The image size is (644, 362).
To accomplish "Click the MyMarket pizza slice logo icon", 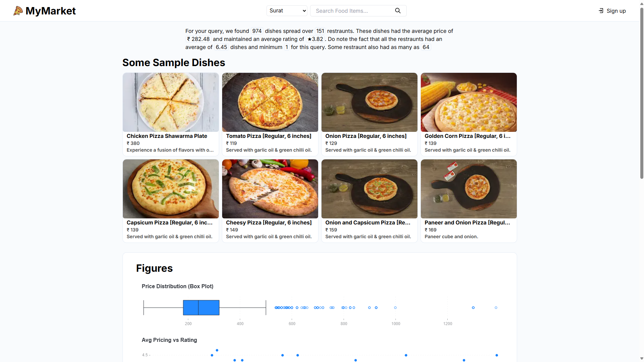I will pos(18,10).
